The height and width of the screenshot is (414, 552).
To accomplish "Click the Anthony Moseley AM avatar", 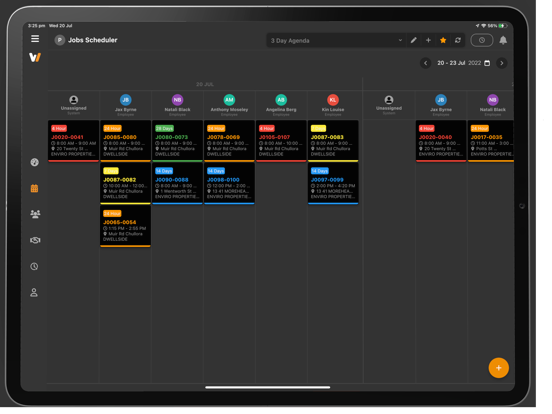I will (229, 100).
